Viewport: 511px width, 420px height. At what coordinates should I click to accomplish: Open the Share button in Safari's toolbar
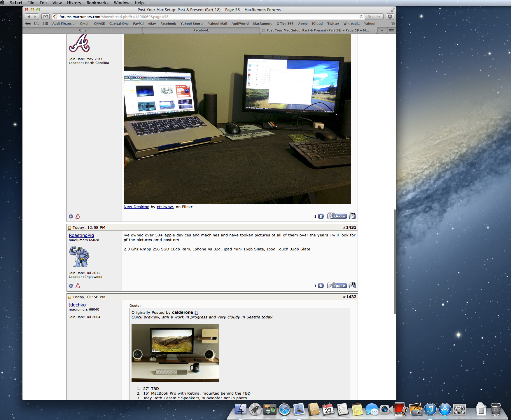click(45, 17)
